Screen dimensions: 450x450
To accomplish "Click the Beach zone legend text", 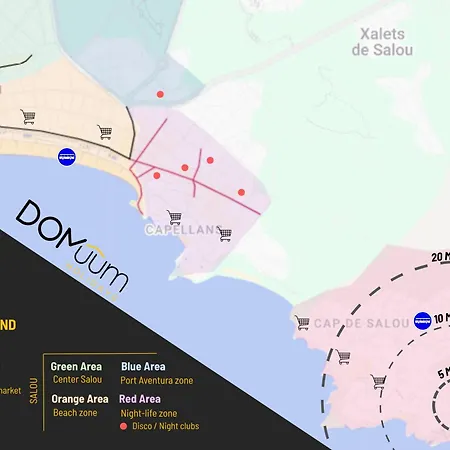I will coord(75,413).
